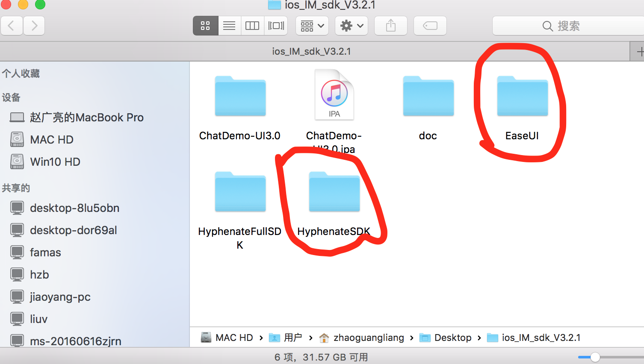Viewport: 644px width, 364px height.
Task: Switch to column view mode
Action: [252, 26]
